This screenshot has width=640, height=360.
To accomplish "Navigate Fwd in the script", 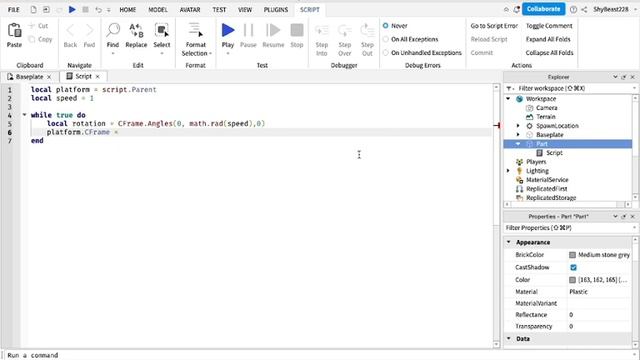I will click(89, 31).
